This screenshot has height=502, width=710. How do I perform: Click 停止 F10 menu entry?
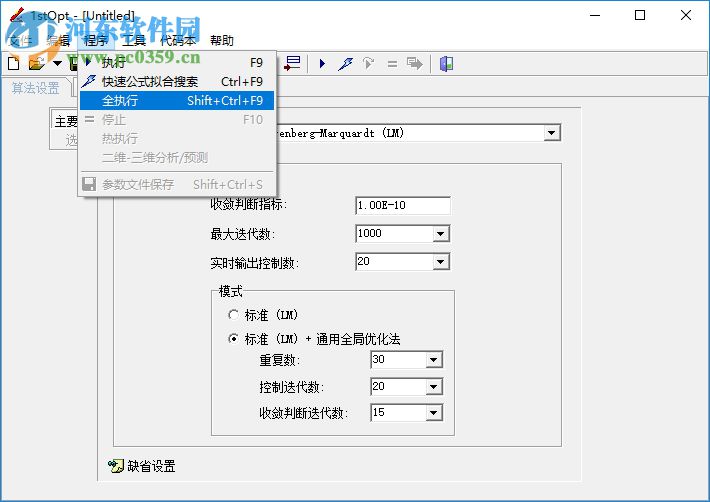click(177, 120)
